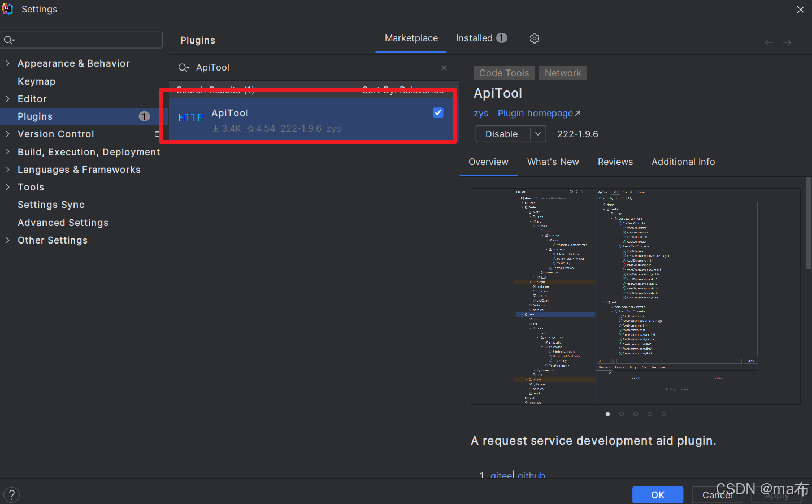Select the fourth screenshot pagination dot

click(x=650, y=414)
